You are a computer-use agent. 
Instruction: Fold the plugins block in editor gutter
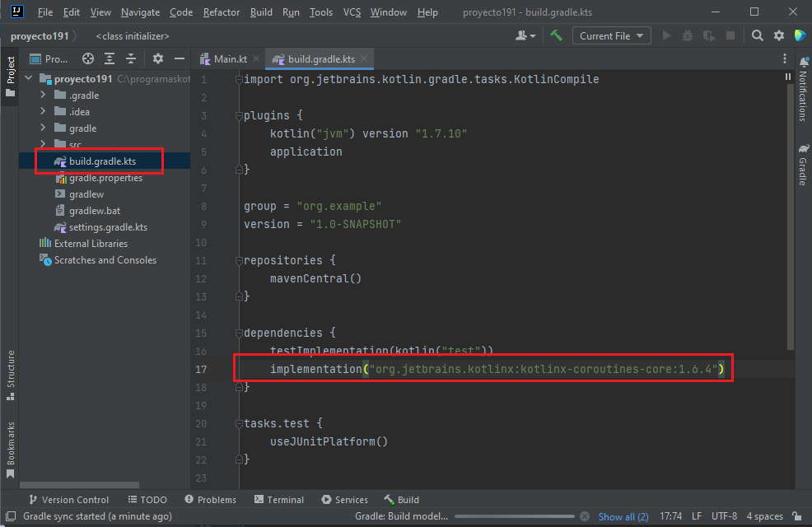(239, 115)
